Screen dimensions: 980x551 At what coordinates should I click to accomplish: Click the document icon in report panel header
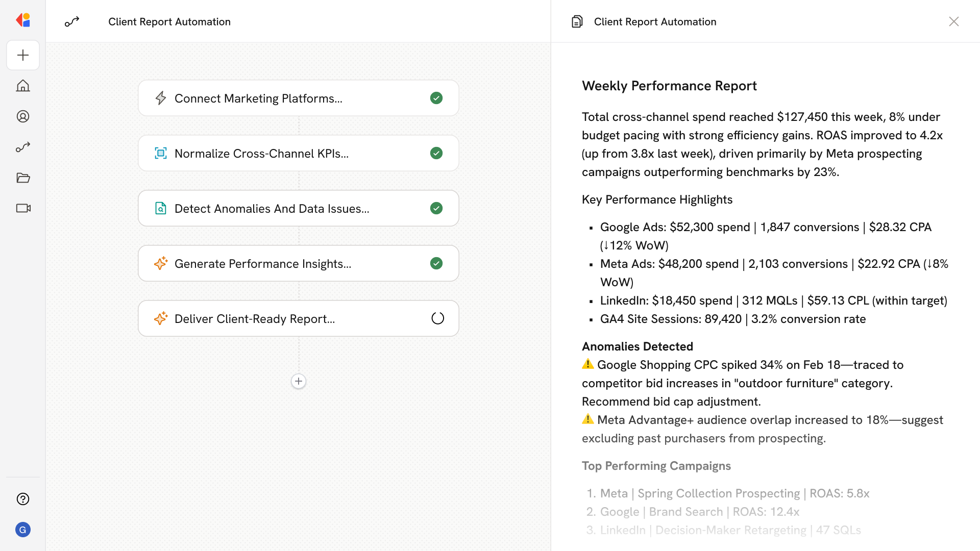tap(577, 21)
